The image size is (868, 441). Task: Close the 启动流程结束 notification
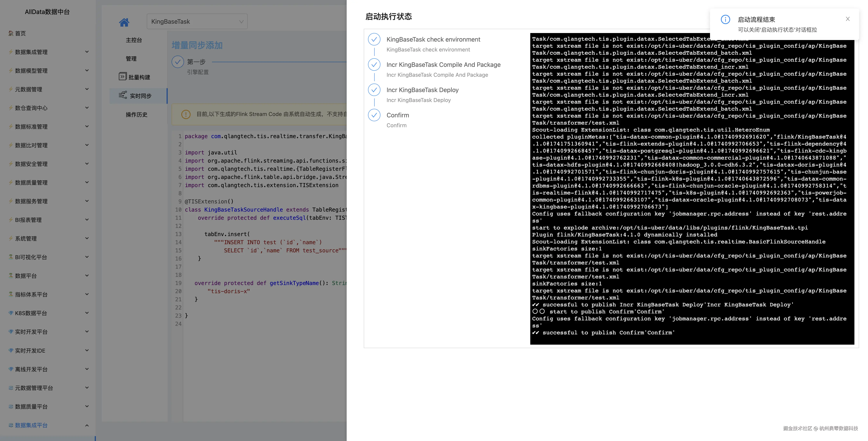point(847,19)
